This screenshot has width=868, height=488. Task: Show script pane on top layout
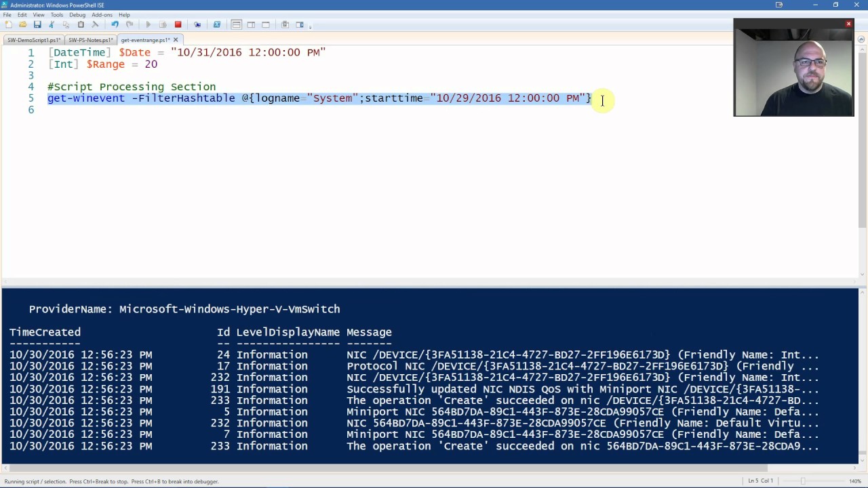[236, 24]
